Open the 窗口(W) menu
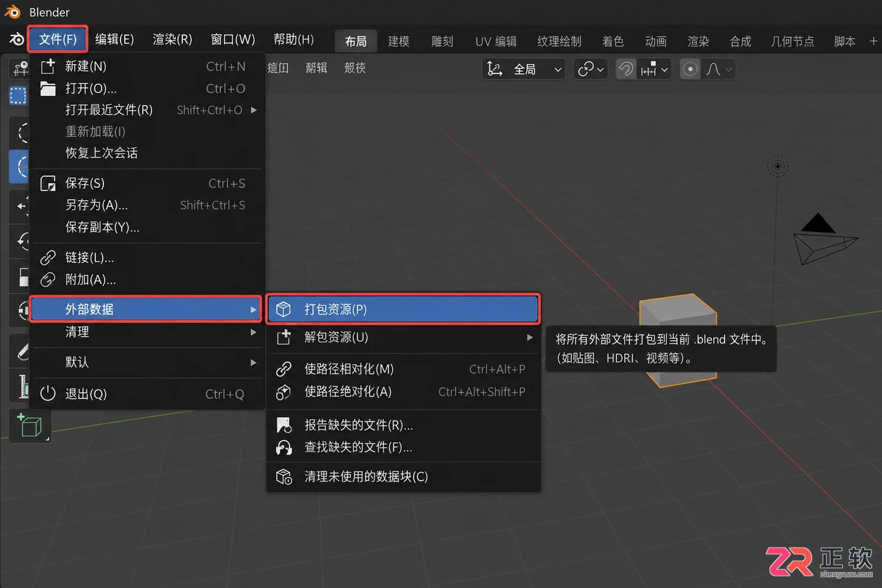 (233, 40)
